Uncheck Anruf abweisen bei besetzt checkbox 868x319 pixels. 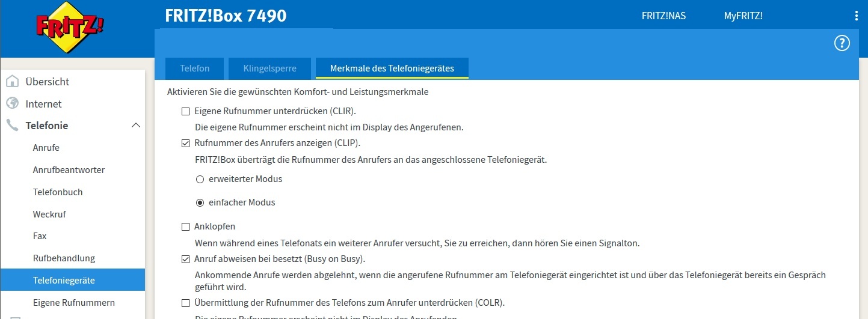coord(185,259)
